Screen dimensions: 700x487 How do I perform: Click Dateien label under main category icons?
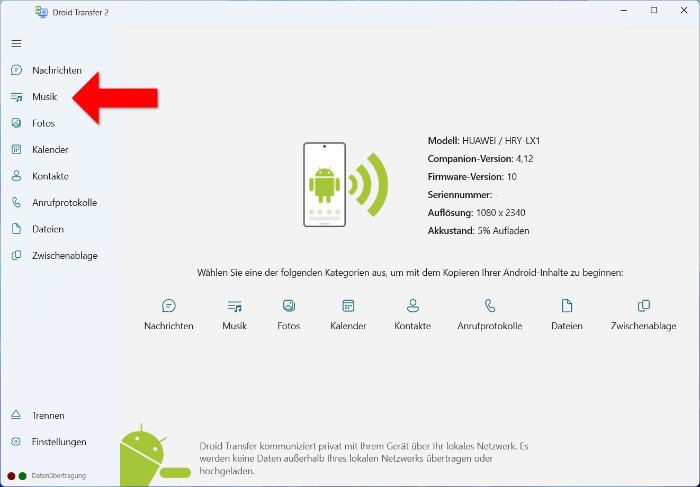(567, 326)
